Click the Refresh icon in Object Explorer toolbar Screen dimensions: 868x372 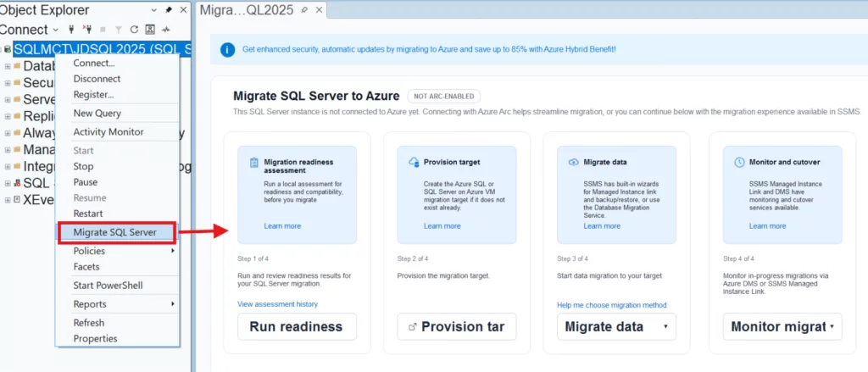click(134, 30)
